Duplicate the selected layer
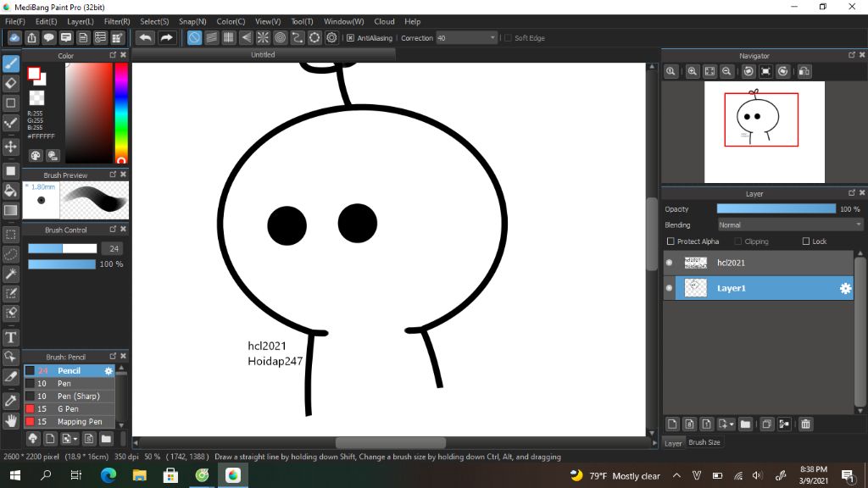The image size is (868, 488). pyautogui.click(x=766, y=424)
